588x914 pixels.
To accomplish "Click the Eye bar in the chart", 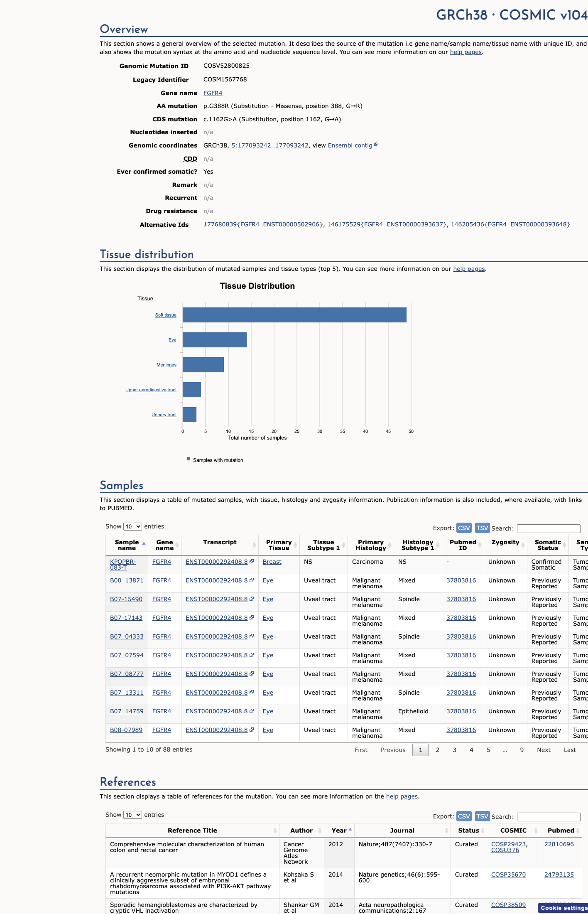I will (215, 340).
